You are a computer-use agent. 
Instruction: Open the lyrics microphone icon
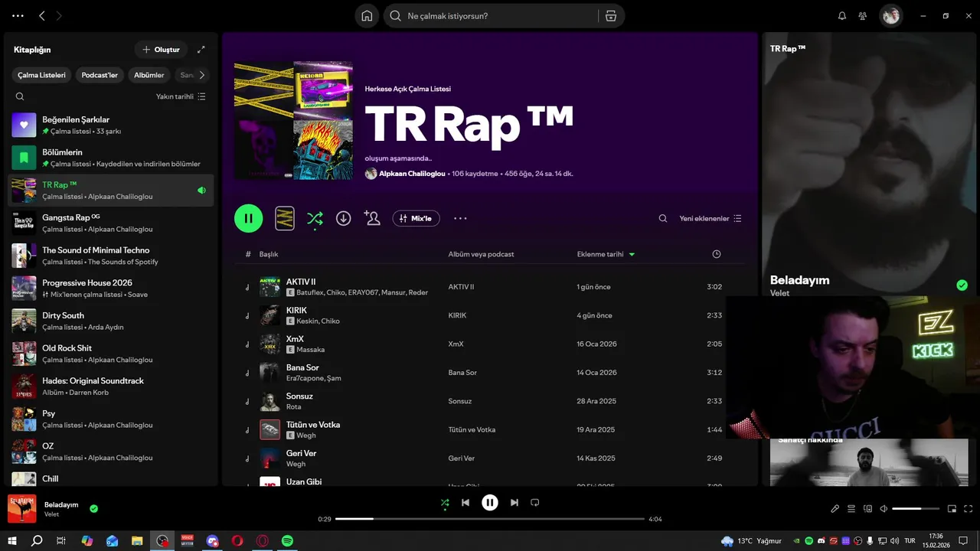tap(835, 509)
